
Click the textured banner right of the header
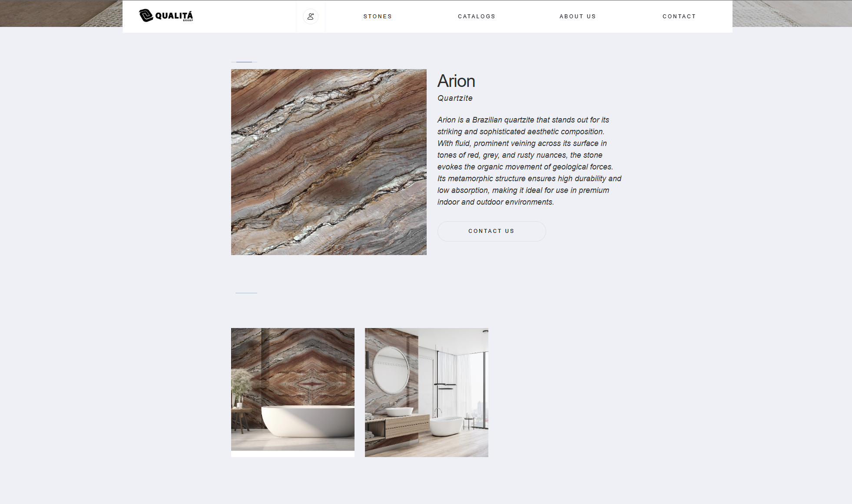(792, 13)
